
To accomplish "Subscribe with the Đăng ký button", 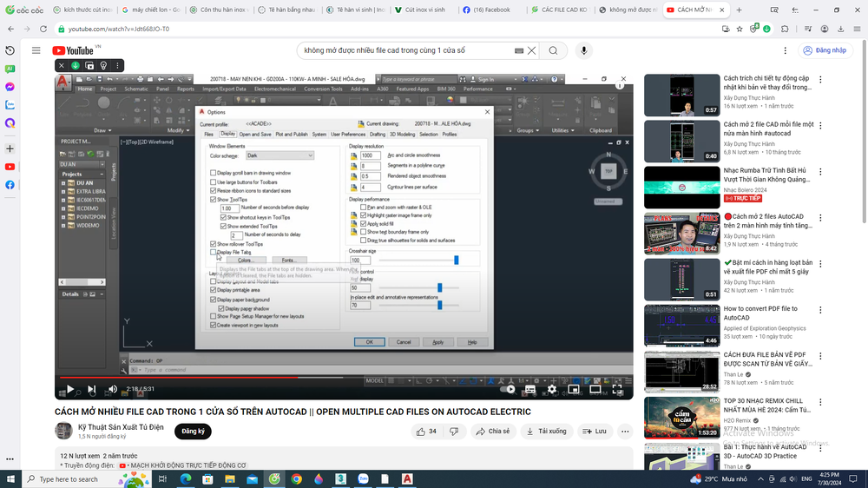I will click(193, 431).
